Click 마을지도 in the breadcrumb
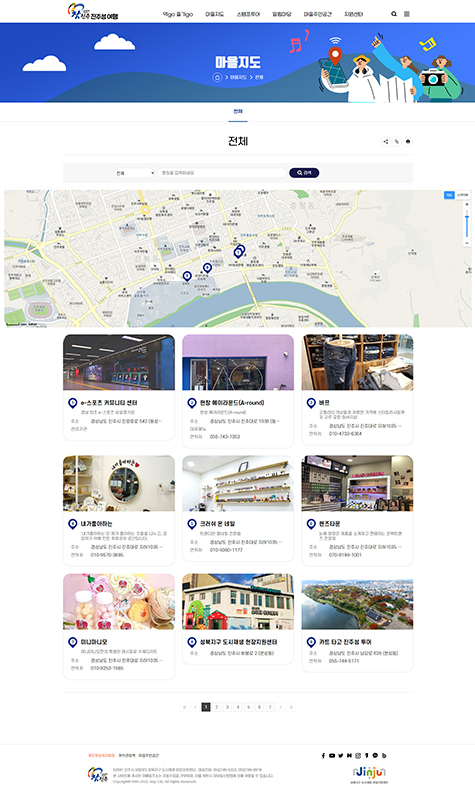 coord(238,77)
